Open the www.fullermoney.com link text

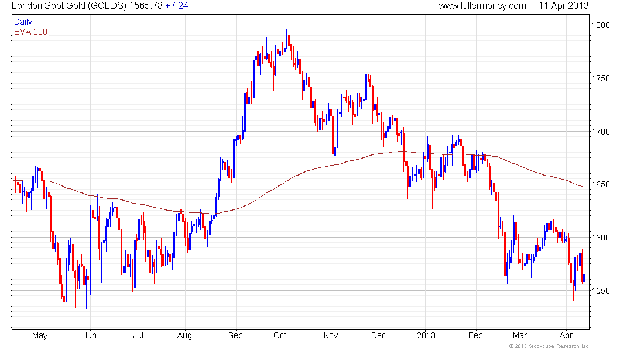point(482,6)
